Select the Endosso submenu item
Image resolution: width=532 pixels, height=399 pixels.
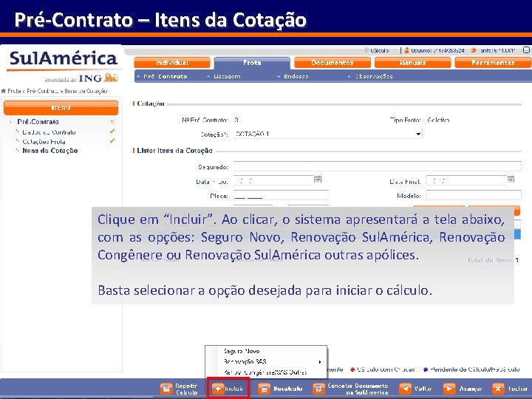296,77
